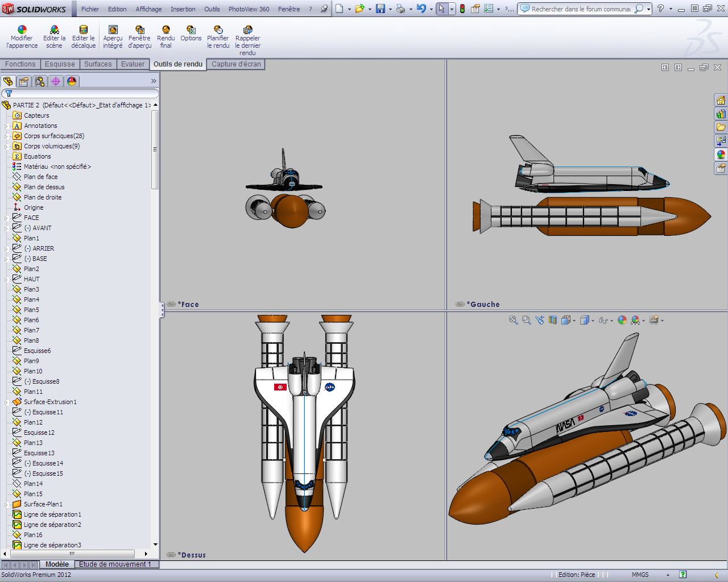This screenshot has width=728, height=582.
Task: Switch to Etude de mouvement 1 tab
Action: [115, 564]
